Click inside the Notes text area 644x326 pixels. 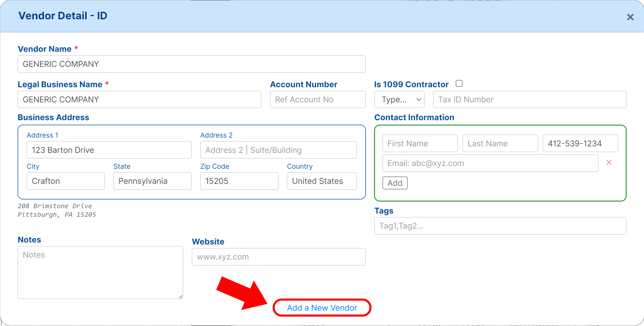tap(100, 272)
